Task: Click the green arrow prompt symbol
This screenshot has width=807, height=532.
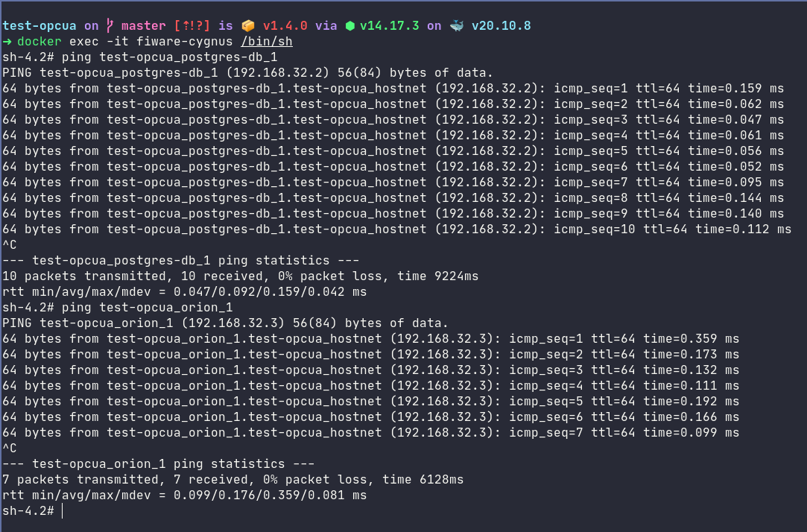Action: (7, 42)
